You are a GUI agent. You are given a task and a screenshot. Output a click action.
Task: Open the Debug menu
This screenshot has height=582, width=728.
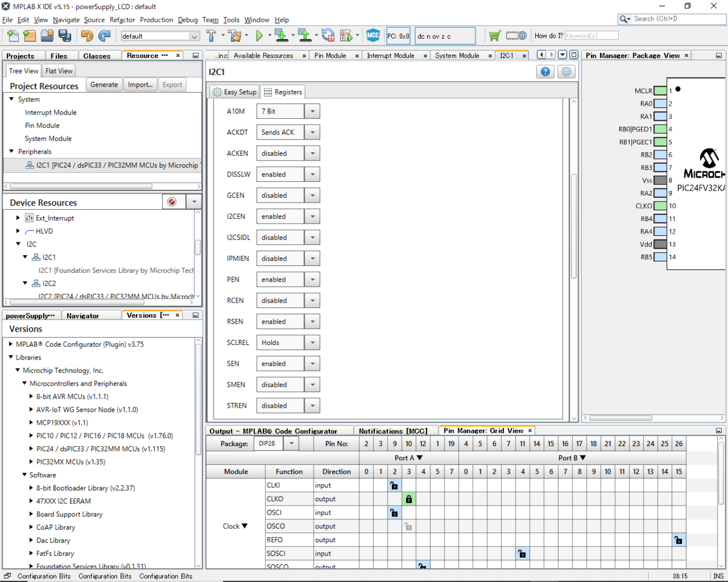[x=187, y=20]
